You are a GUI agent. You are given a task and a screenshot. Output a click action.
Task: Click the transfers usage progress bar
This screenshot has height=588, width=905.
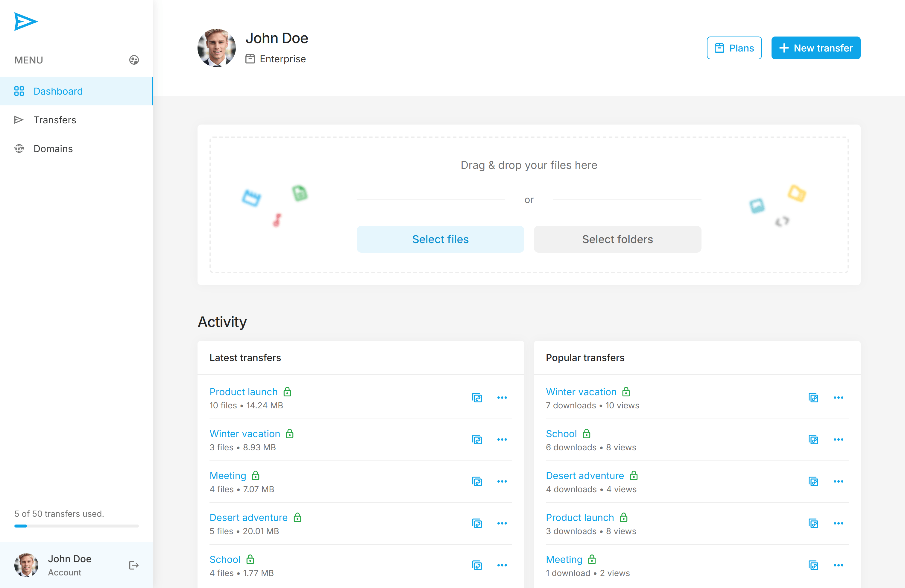(x=76, y=526)
